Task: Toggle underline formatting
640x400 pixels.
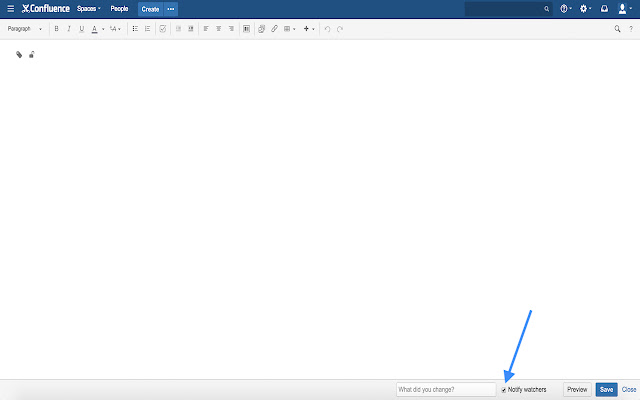Action: [x=82, y=29]
